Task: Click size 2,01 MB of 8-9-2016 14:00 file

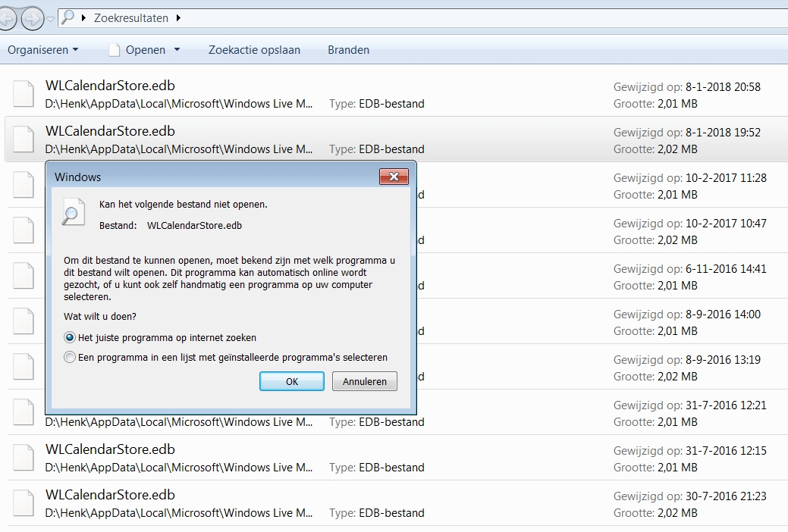Action: click(677, 331)
